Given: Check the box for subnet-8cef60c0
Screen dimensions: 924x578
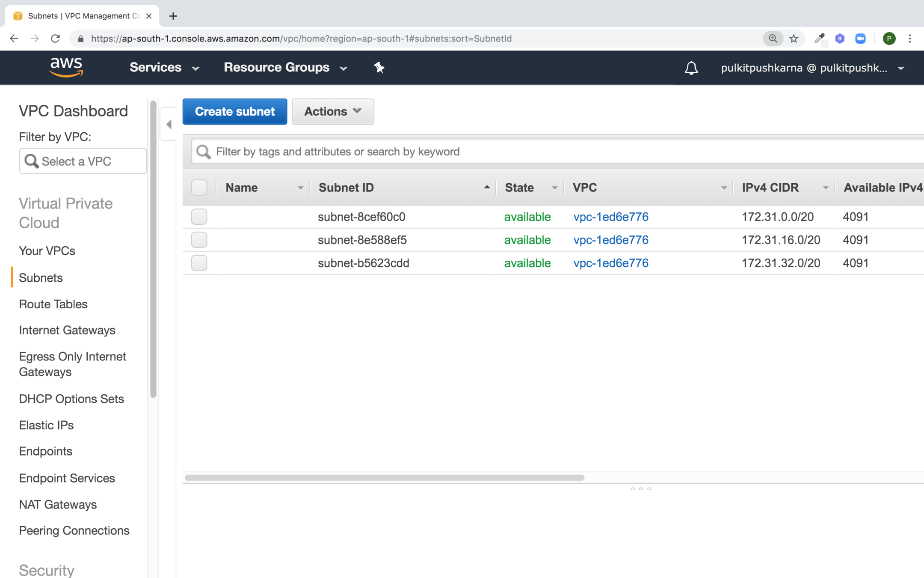Looking at the screenshot, I should (199, 217).
